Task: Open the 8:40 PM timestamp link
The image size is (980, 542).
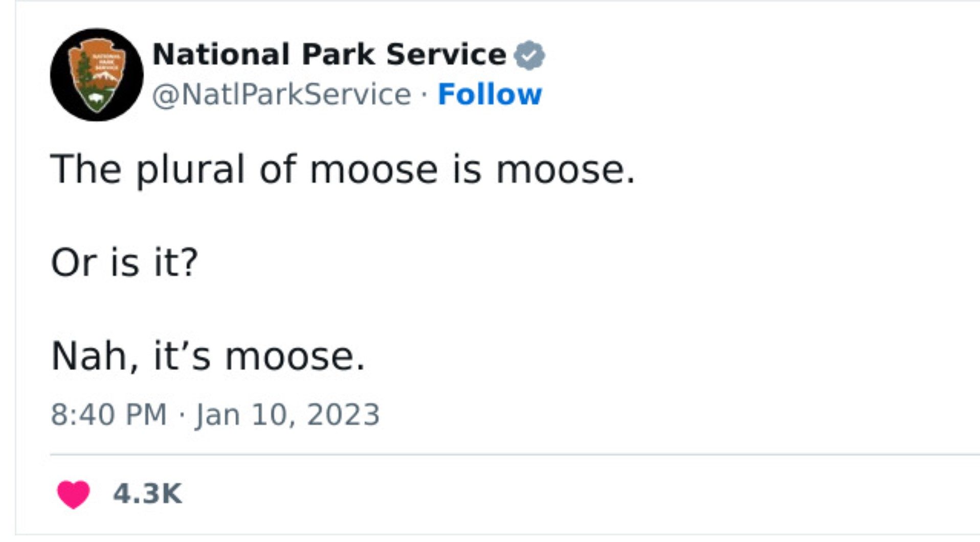Action: [x=108, y=415]
